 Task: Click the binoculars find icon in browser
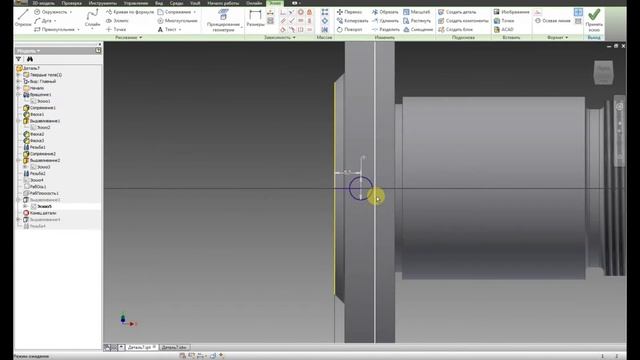[x=30, y=59]
